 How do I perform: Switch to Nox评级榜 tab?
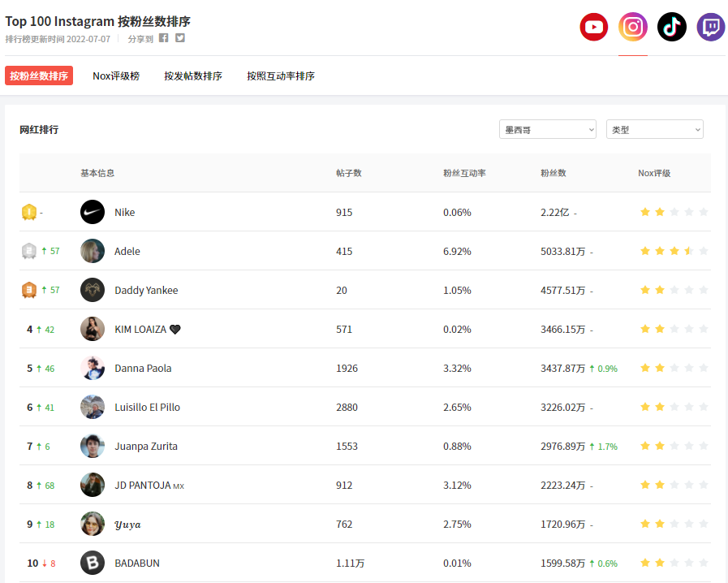click(x=116, y=76)
